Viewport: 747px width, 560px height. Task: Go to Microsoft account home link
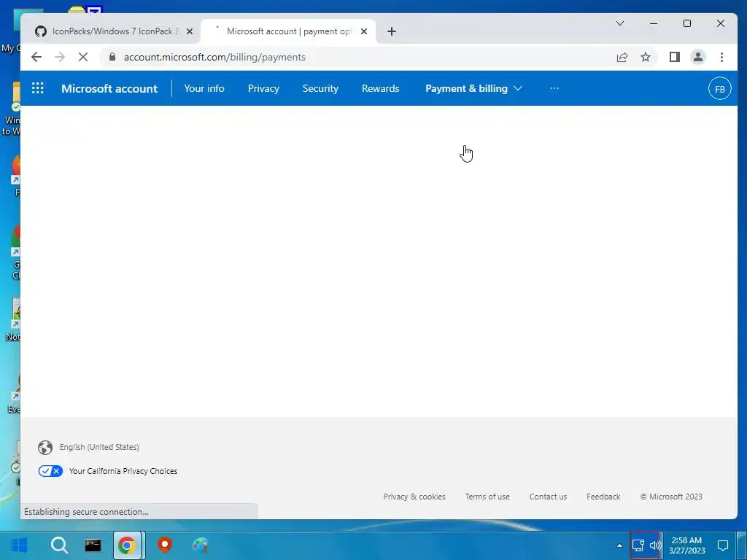click(109, 88)
